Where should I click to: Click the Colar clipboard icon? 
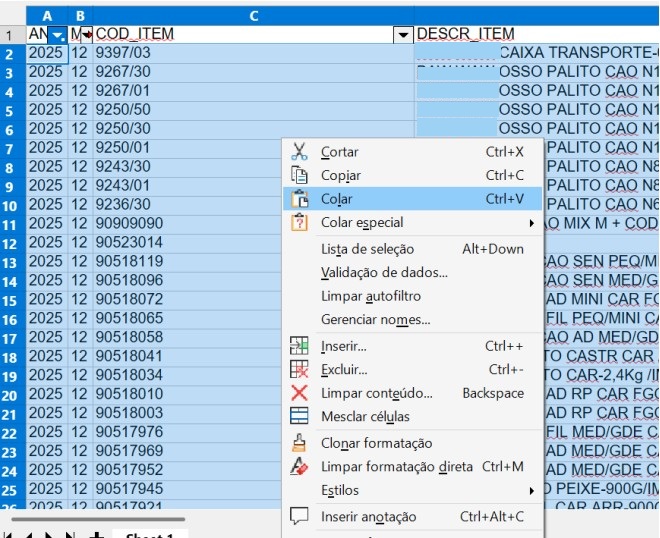pyautogui.click(x=299, y=199)
